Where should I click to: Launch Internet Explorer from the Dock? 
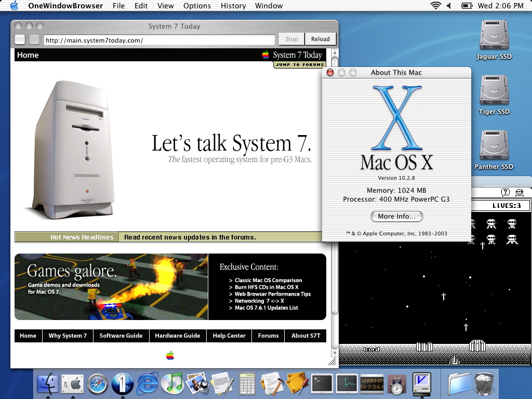tap(148, 384)
